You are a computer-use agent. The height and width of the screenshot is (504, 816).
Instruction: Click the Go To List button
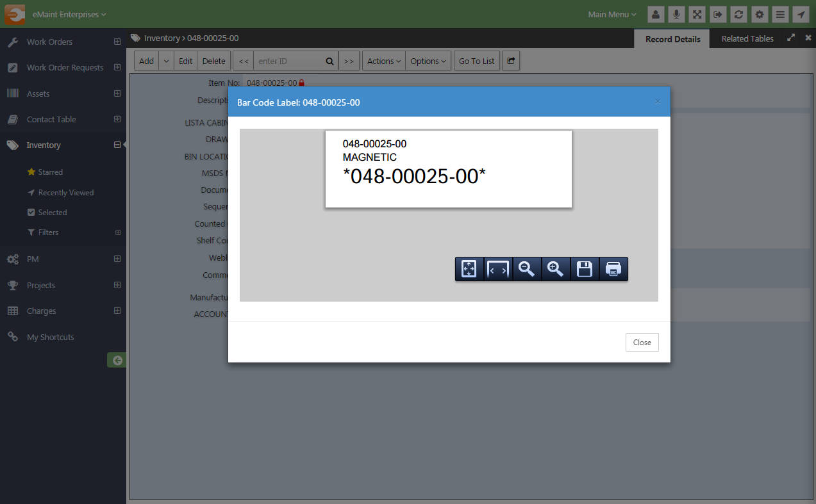(476, 61)
